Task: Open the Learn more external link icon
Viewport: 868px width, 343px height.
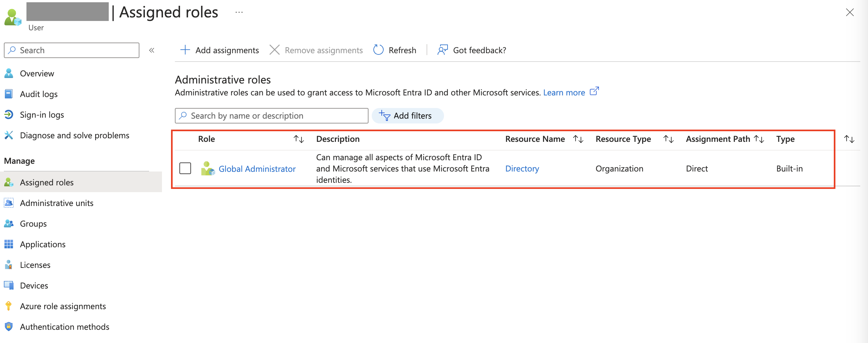Action: [594, 92]
